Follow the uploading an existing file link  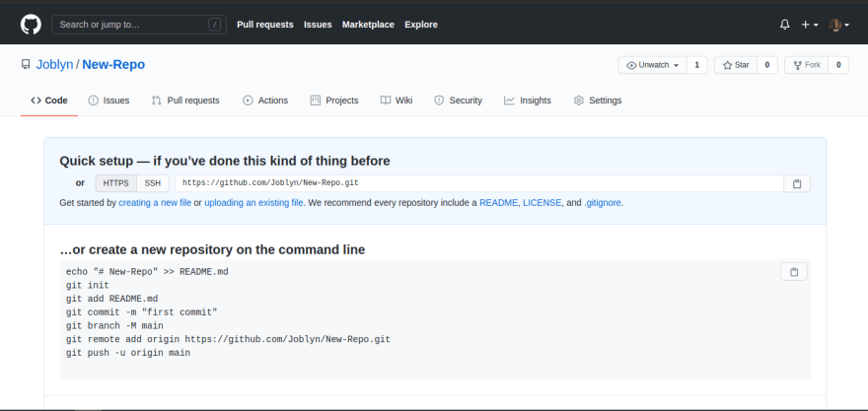[253, 203]
